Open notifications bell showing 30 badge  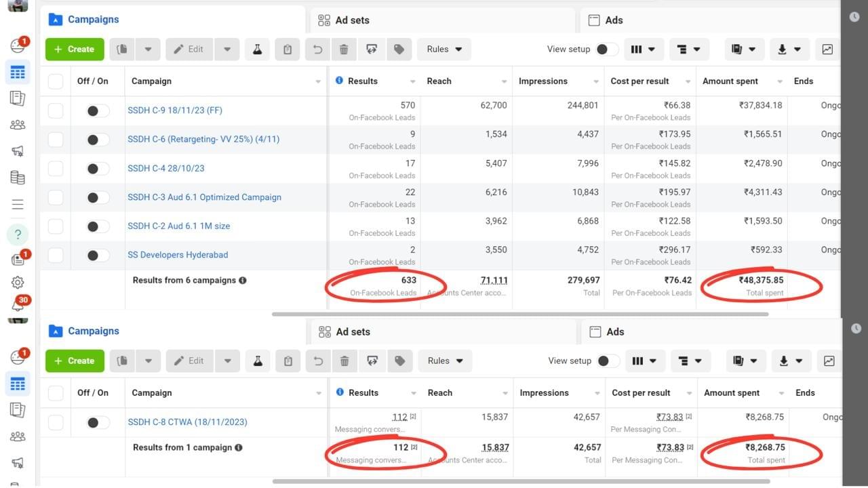(18, 306)
